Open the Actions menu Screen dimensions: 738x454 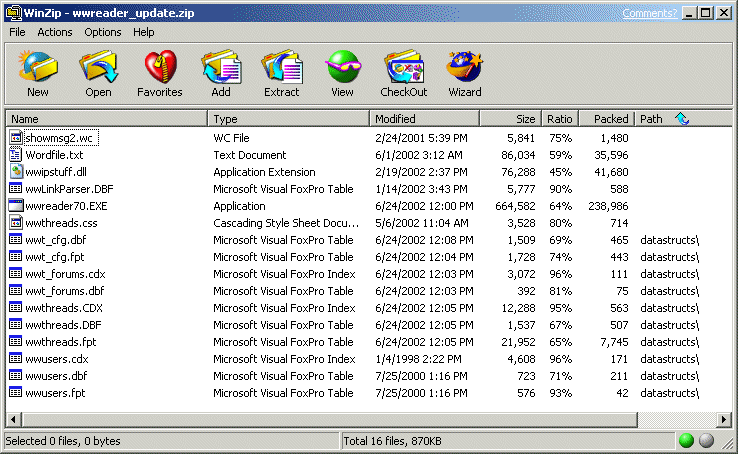(55, 32)
